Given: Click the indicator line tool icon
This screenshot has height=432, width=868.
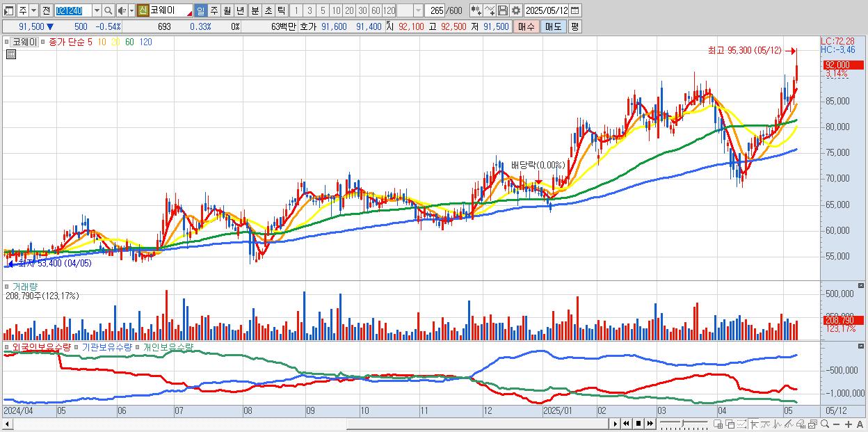Looking at the screenshot, I should pos(490,10).
